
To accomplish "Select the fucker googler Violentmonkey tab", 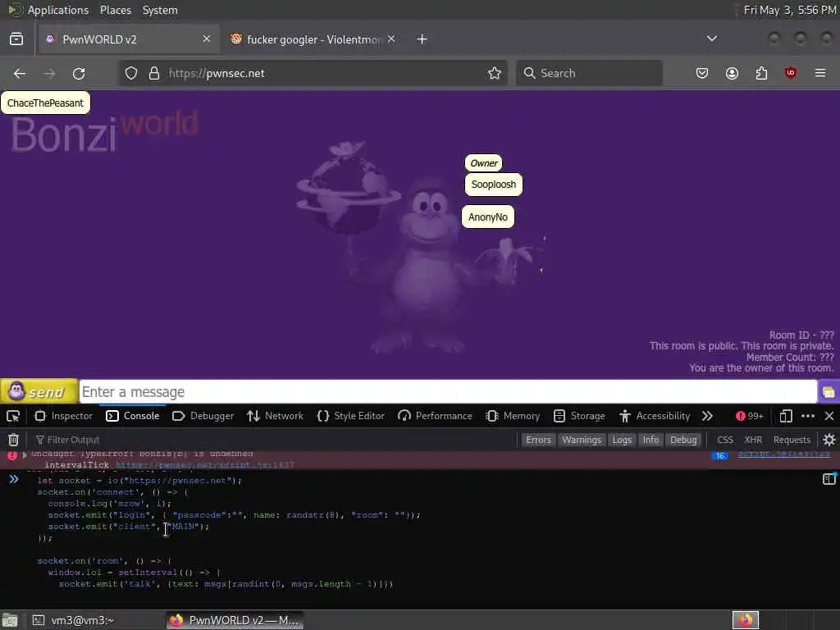I will [x=313, y=39].
